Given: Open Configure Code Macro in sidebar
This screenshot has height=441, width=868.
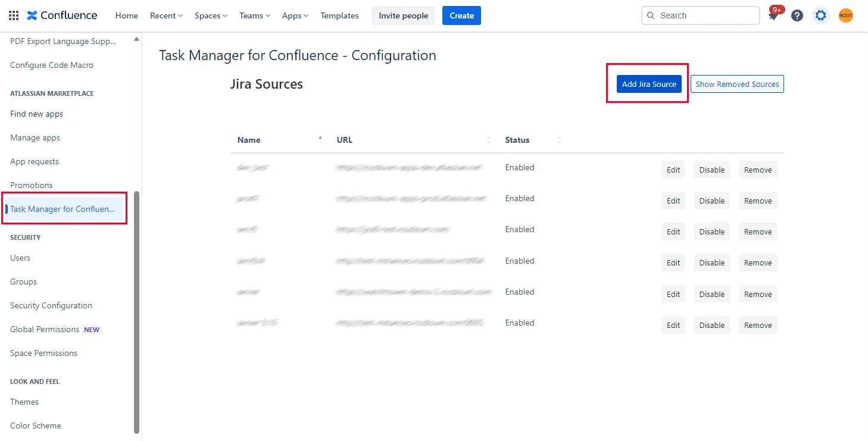Looking at the screenshot, I should click(52, 65).
